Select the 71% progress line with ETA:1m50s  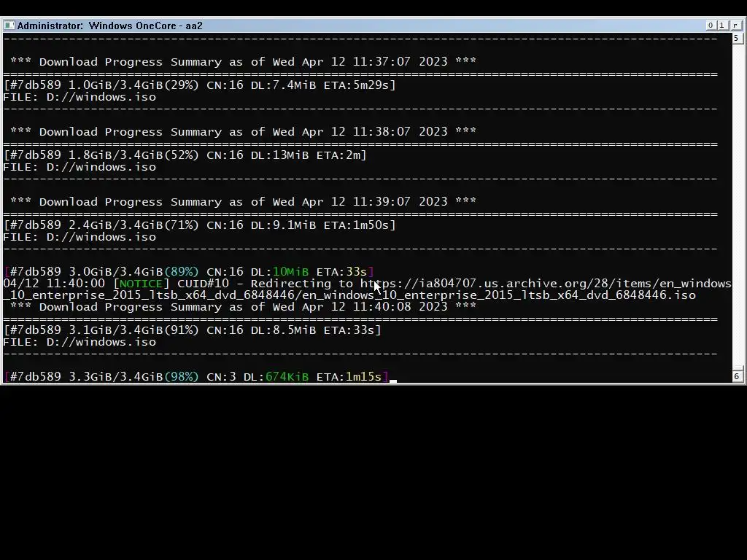pyautogui.click(x=200, y=225)
